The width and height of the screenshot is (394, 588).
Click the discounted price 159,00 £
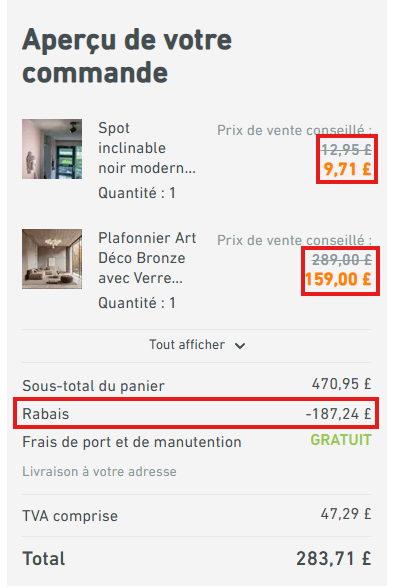click(x=338, y=279)
